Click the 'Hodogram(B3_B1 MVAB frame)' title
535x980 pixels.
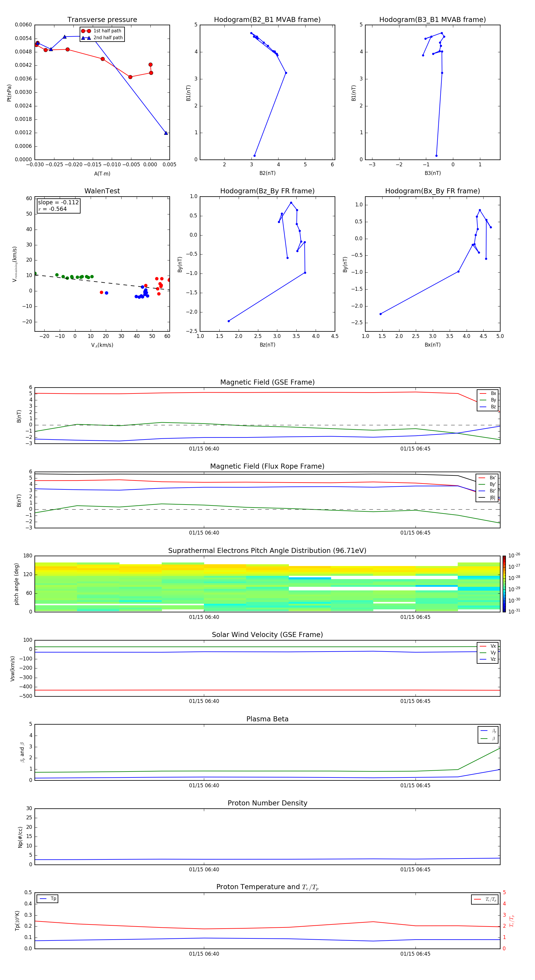pyautogui.click(x=432, y=20)
